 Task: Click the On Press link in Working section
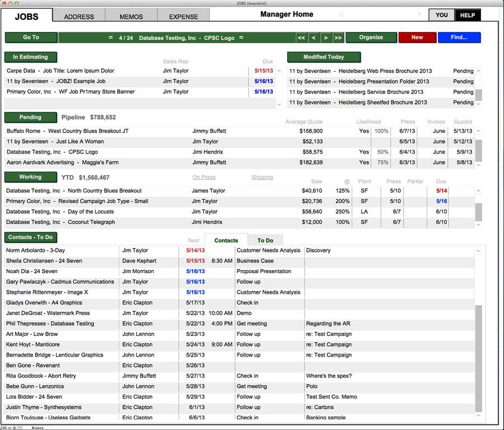tap(204, 177)
